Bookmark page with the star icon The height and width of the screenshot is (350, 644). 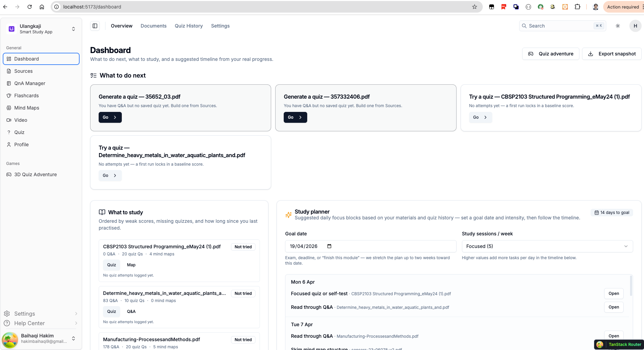[x=474, y=7]
